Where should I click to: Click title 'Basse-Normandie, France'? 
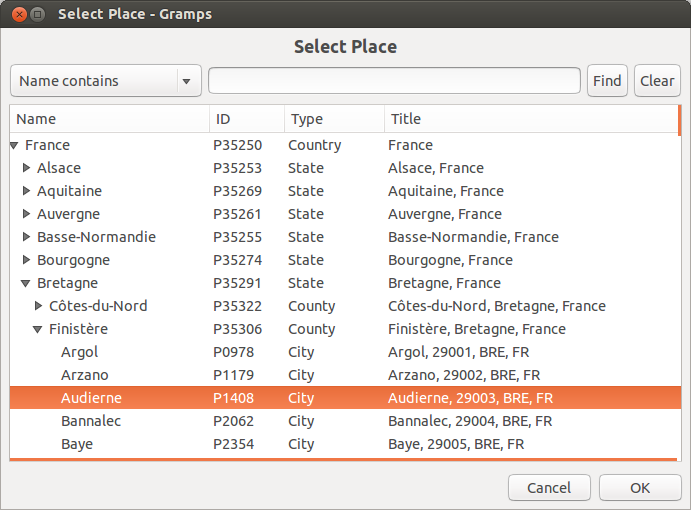pos(473,237)
